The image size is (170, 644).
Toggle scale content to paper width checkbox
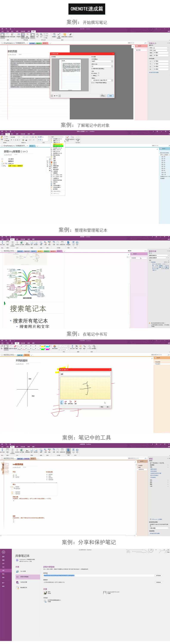(x=92, y=68)
